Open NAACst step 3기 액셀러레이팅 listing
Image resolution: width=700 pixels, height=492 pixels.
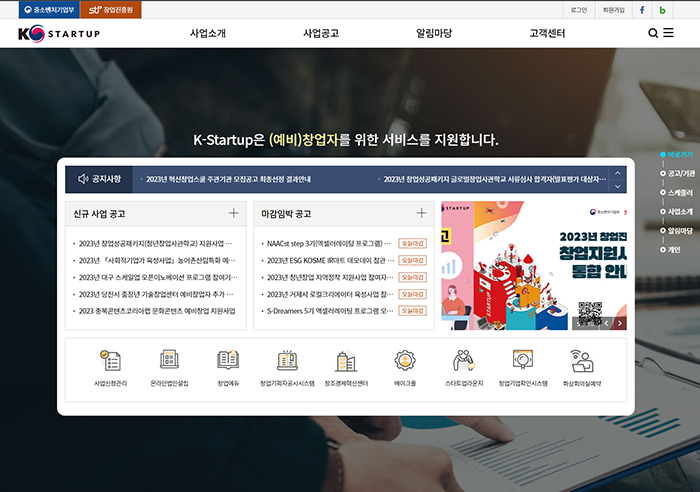point(329,243)
